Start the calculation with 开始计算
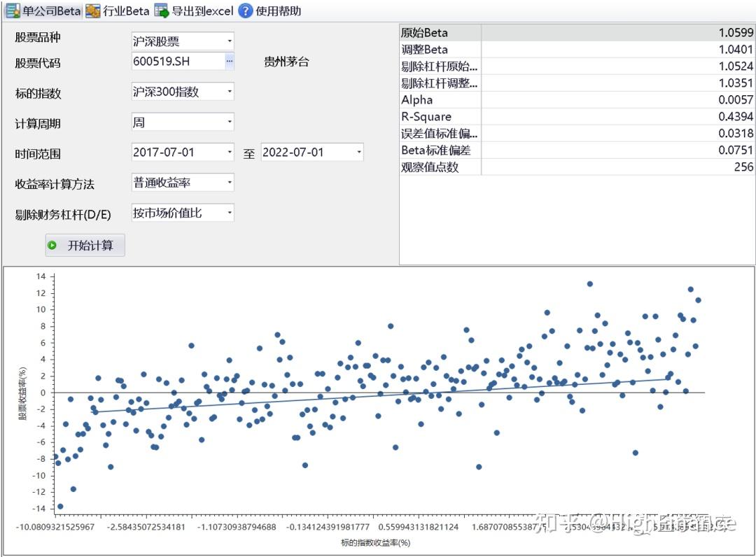756x557 pixels. [x=85, y=245]
